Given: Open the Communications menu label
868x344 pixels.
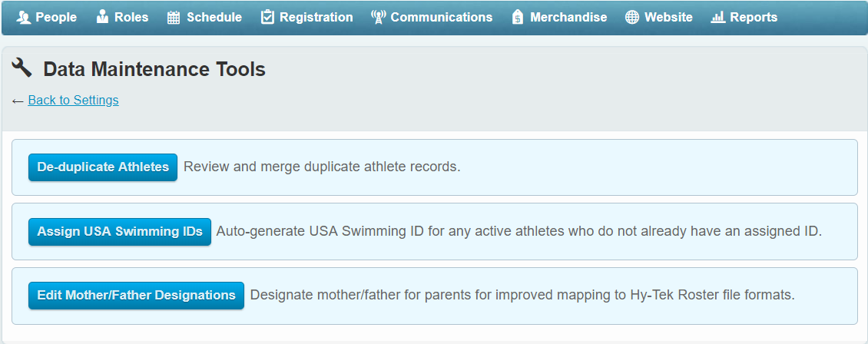Looking at the screenshot, I should pos(441,17).
